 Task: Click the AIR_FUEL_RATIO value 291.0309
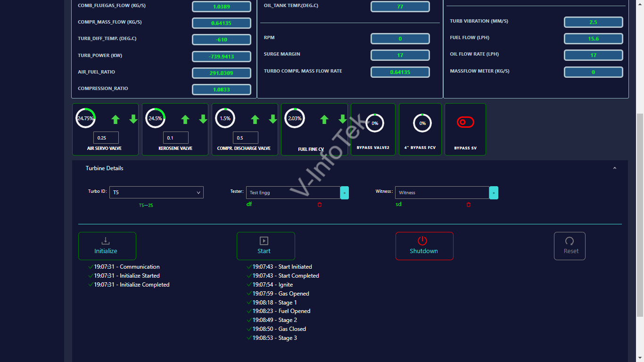222,73
